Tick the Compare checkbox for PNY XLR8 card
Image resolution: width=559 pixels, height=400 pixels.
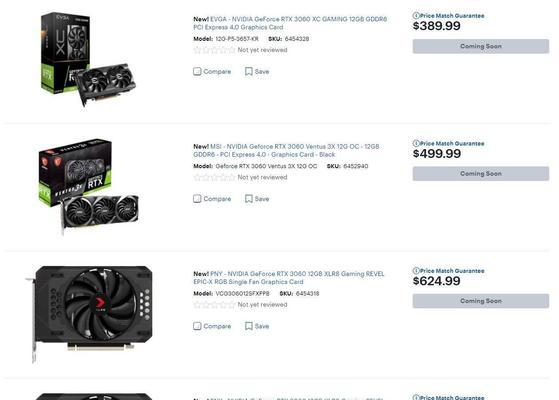pos(197,326)
